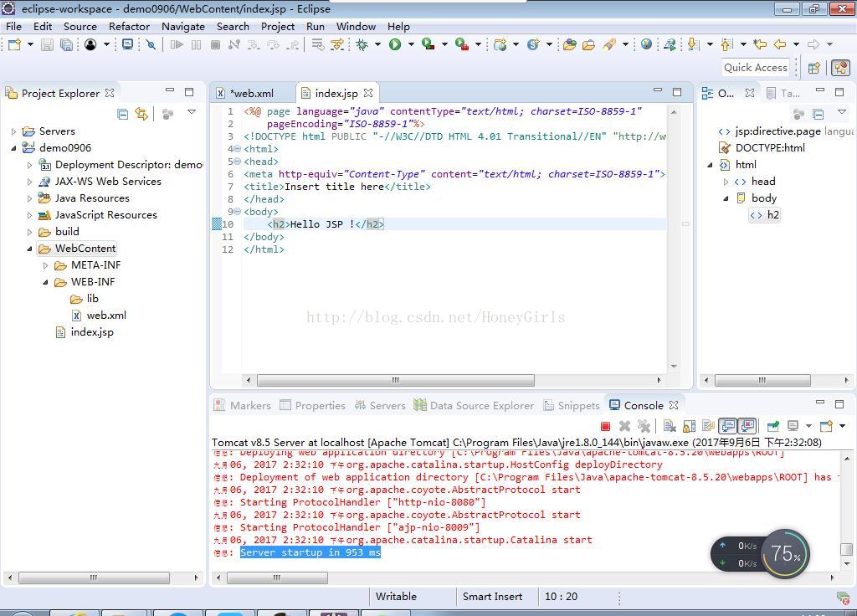This screenshot has height=616, width=857.
Task: Collapse the WEB-INF folder
Action: [46, 282]
